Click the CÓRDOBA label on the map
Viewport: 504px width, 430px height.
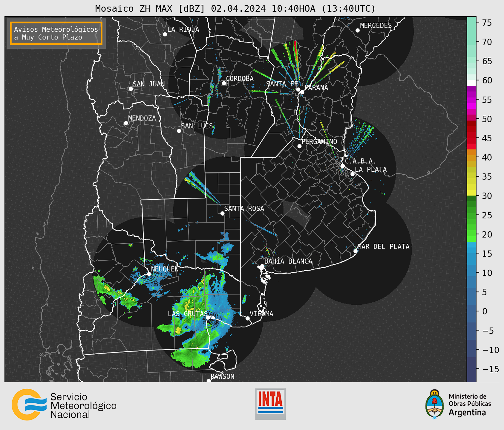coord(240,79)
